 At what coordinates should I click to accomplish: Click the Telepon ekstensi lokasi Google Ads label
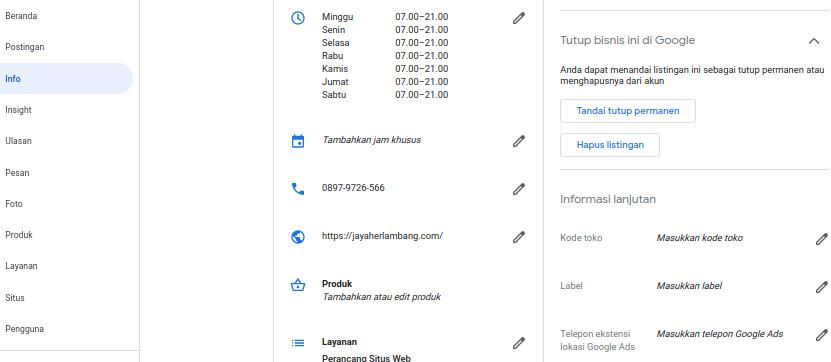597,340
